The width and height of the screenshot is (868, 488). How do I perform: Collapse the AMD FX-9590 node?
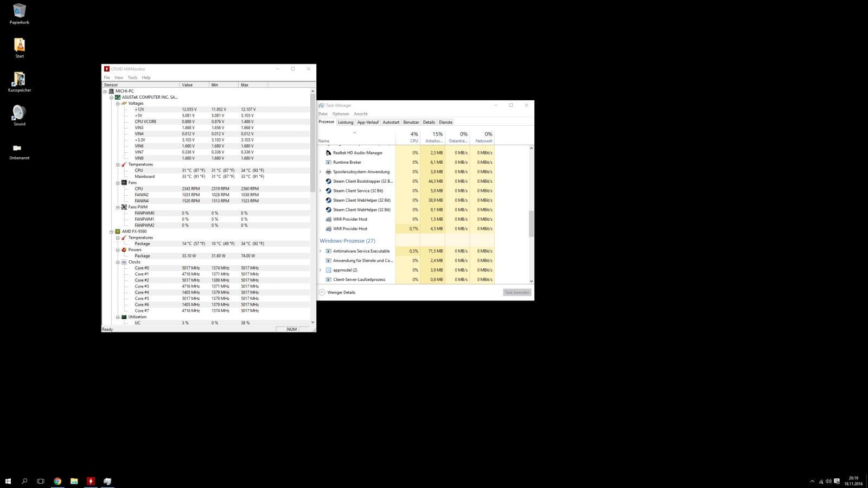tap(111, 232)
